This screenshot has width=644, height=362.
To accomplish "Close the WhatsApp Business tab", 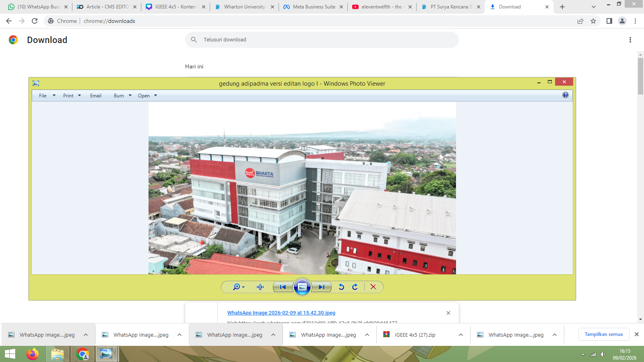I will pyautogui.click(x=66, y=7).
